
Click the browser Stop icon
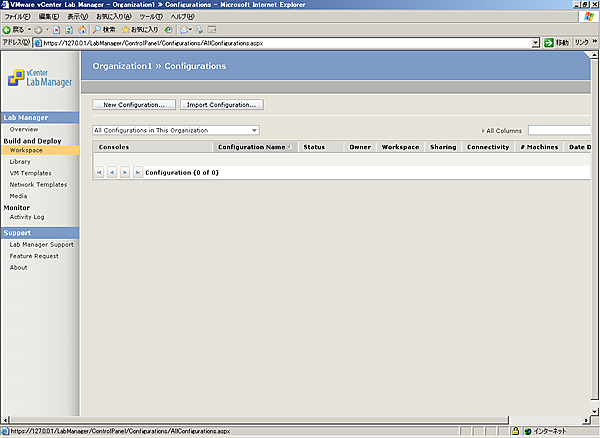pos(54,30)
